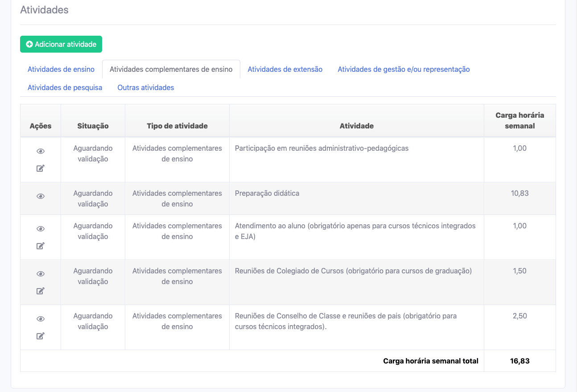Go to Atividades de gestão e/ou representação tab

(404, 70)
